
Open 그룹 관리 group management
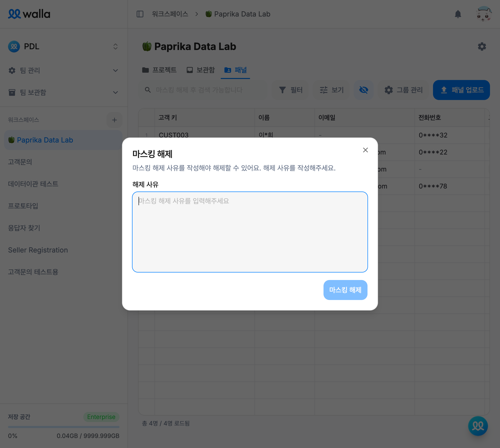coord(403,90)
